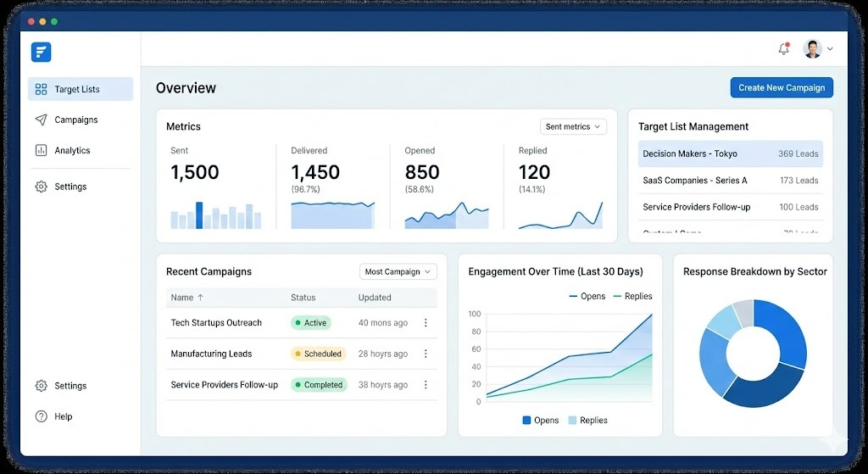Viewport: 868px width, 474px height.
Task: Click the Analytics chart icon
Action: (41, 150)
